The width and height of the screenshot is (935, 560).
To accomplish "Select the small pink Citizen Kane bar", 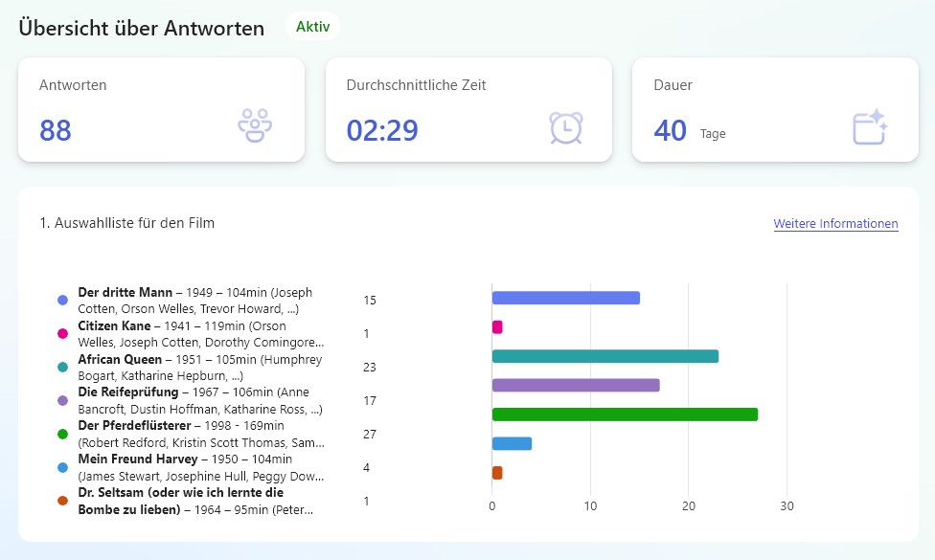I will click(496, 327).
